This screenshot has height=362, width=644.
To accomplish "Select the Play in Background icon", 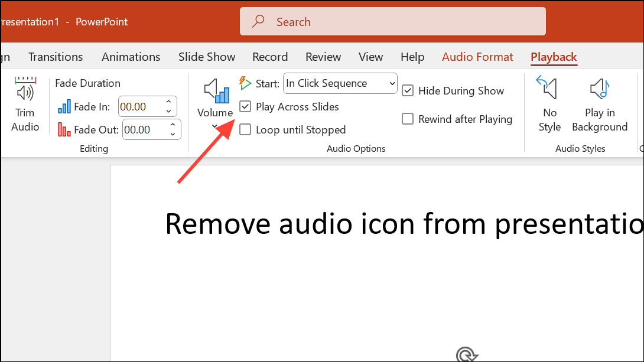I will coord(599,90).
